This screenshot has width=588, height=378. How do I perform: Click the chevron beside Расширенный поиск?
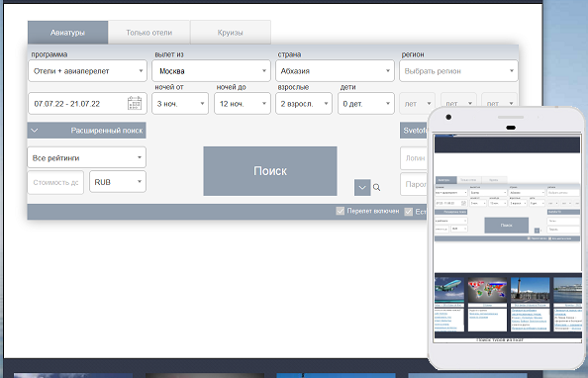pyautogui.click(x=35, y=131)
